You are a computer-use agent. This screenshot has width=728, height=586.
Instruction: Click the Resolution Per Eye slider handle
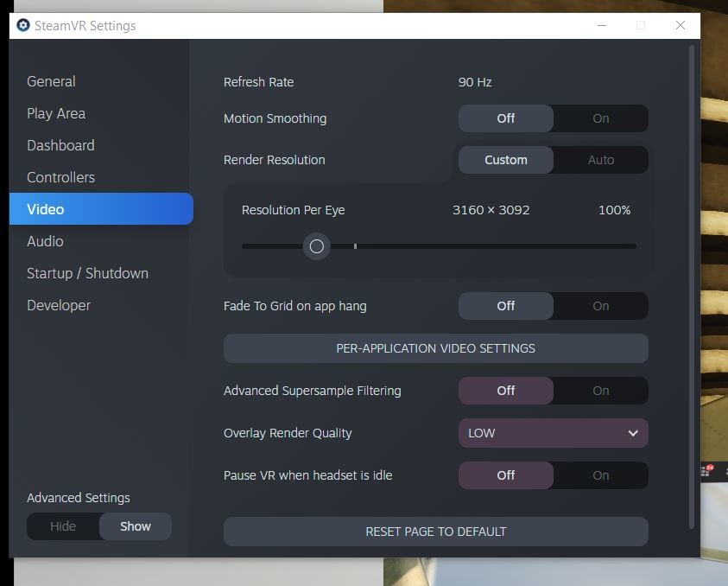point(317,246)
